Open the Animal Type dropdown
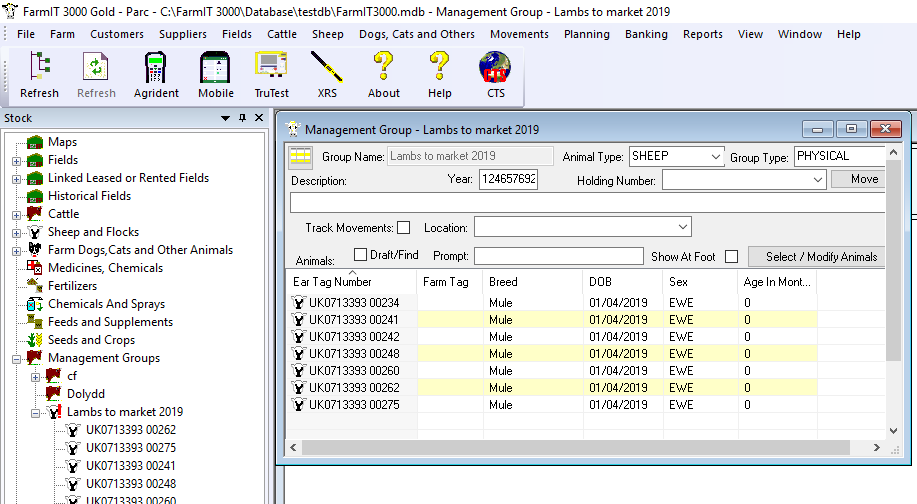This screenshot has height=504, width=917. pos(715,157)
